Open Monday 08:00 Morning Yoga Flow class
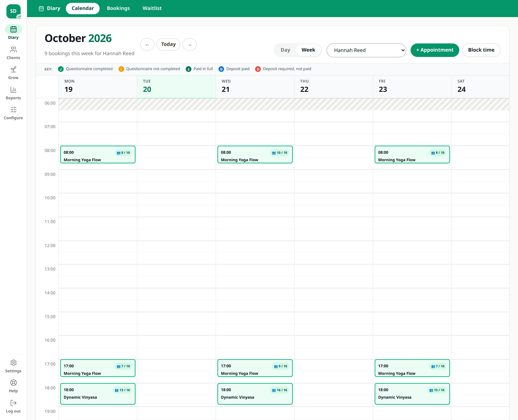The height and width of the screenshot is (420, 518). [98, 155]
